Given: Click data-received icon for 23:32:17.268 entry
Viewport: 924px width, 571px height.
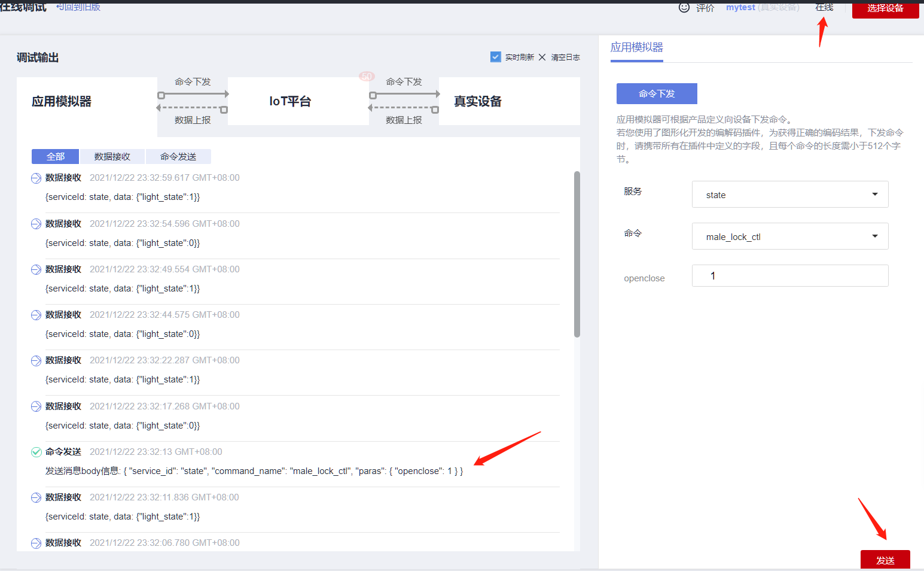Looking at the screenshot, I should 36,406.
